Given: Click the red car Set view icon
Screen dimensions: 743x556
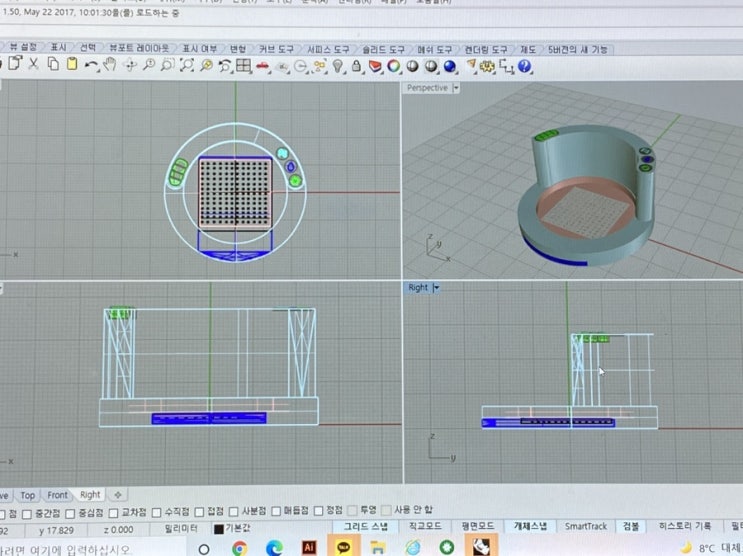Looking at the screenshot, I should point(263,66).
